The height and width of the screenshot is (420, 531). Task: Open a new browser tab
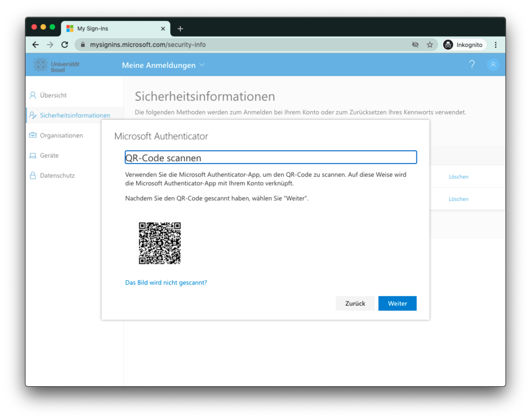click(180, 29)
